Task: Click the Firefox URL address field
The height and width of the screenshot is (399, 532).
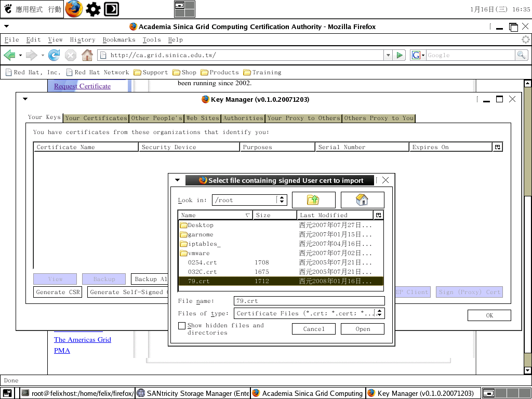Action: pos(241,55)
